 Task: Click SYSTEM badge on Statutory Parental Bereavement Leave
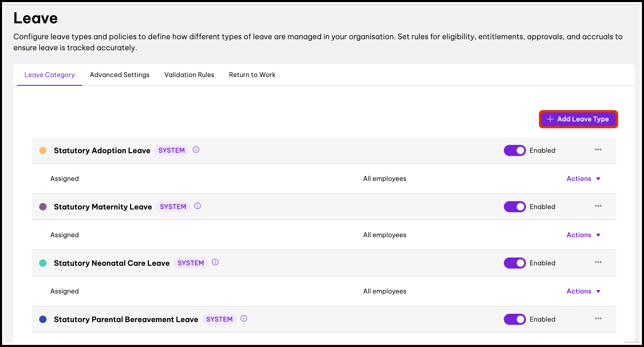[x=219, y=319]
